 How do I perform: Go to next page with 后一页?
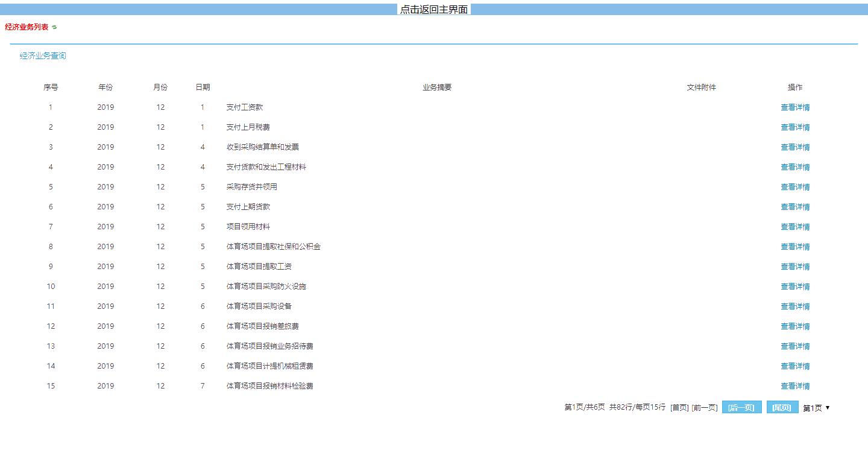coord(741,407)
